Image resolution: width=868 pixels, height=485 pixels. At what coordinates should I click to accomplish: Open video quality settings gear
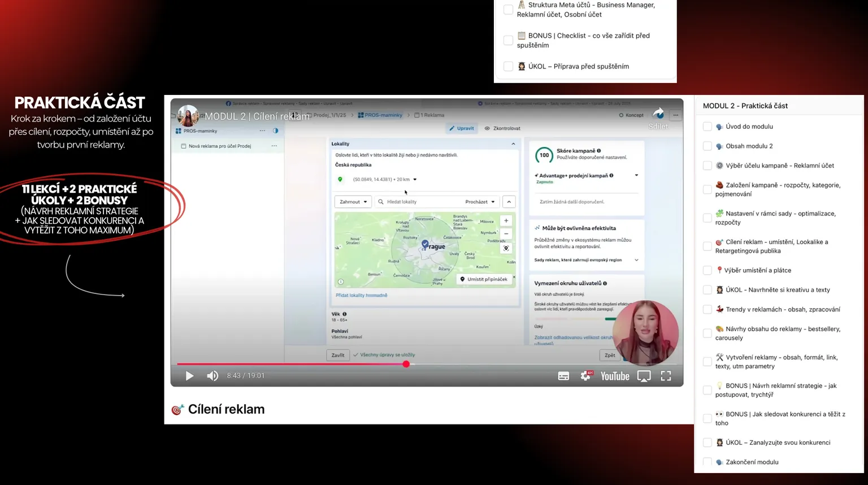tap(586, 376)
